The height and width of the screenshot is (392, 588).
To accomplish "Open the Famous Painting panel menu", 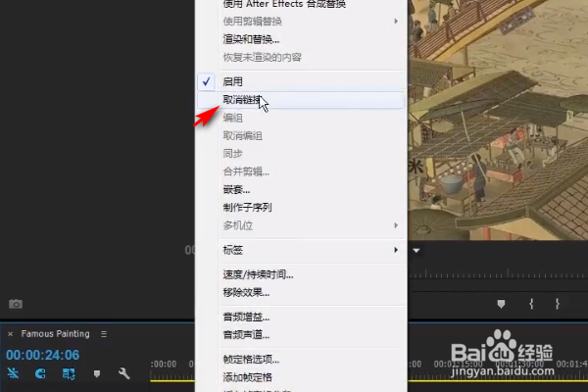I will tap(104, 334).
